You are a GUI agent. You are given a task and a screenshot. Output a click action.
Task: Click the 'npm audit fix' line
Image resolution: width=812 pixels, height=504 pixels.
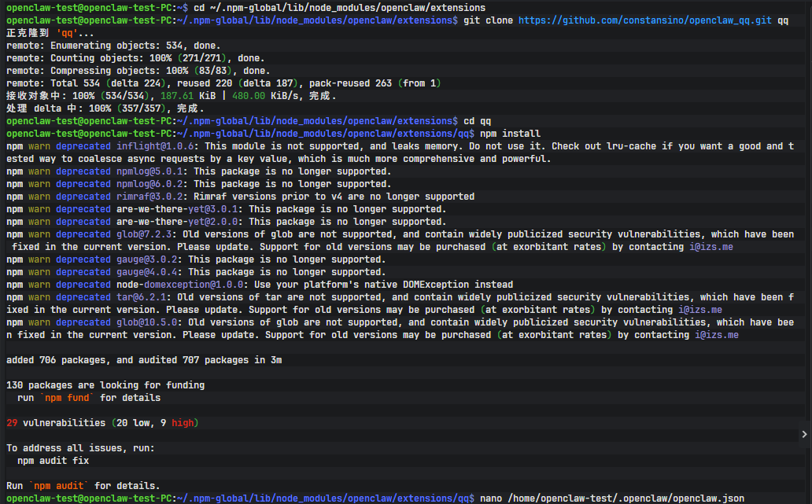coord(54,461)
